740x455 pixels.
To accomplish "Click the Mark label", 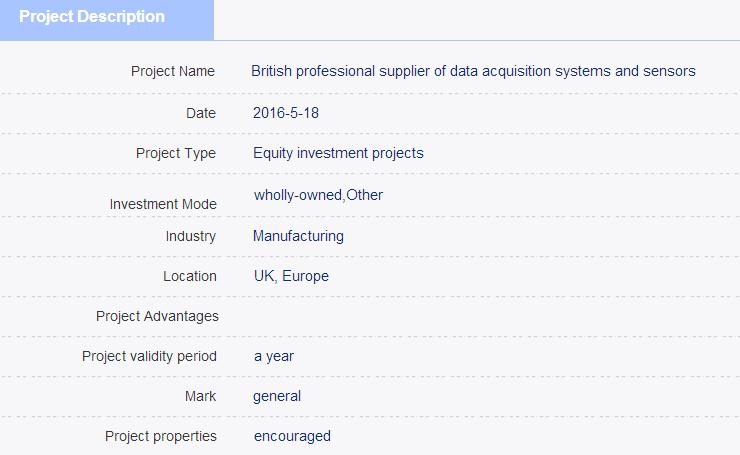I will pos(200,396).
